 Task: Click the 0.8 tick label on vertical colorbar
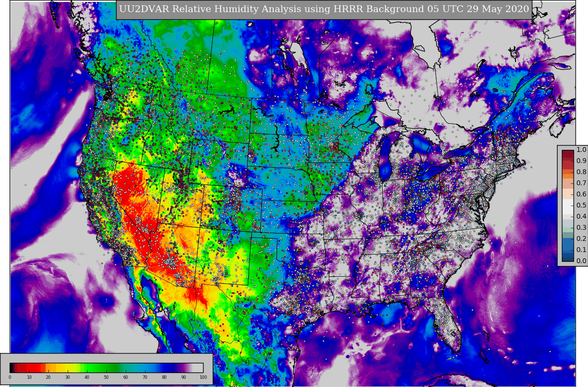[x=581, y=172]
